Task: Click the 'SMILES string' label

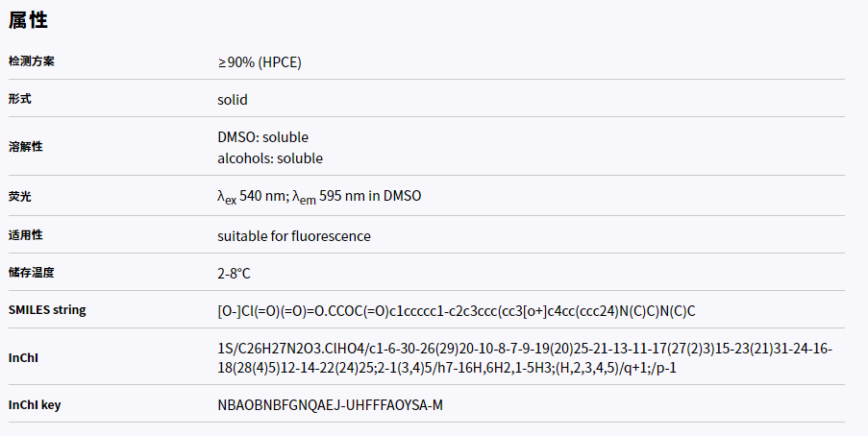Action: pos(47,309)
